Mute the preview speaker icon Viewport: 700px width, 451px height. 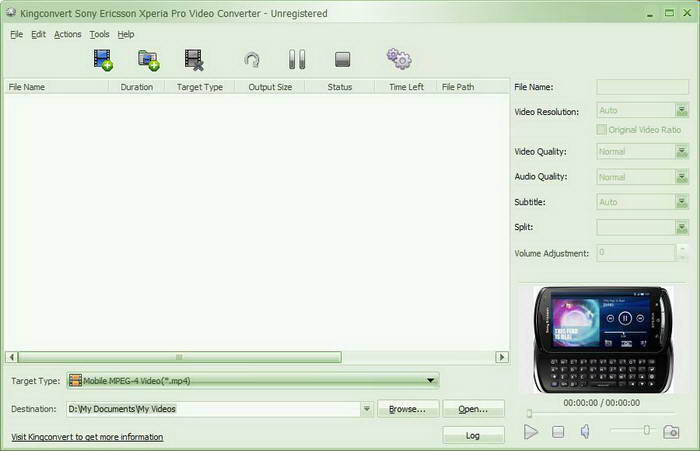tap(585, 431)
